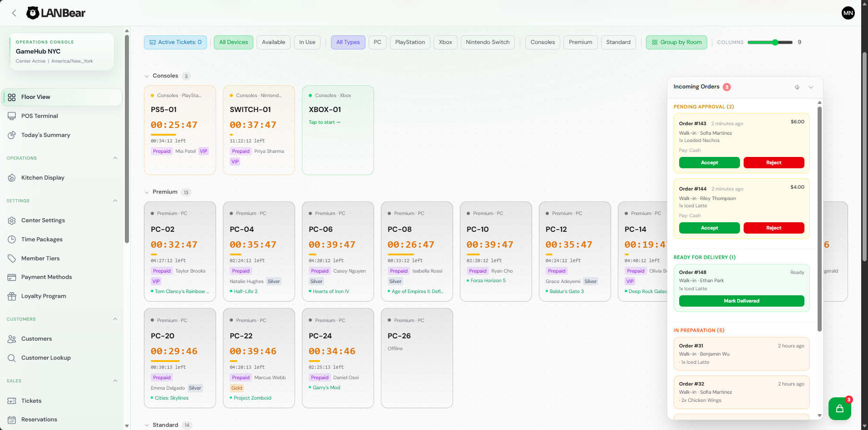This screenshot has height=430, width=868.
Task: Toggle the PlayStation type filter
Action: [410, 42]
